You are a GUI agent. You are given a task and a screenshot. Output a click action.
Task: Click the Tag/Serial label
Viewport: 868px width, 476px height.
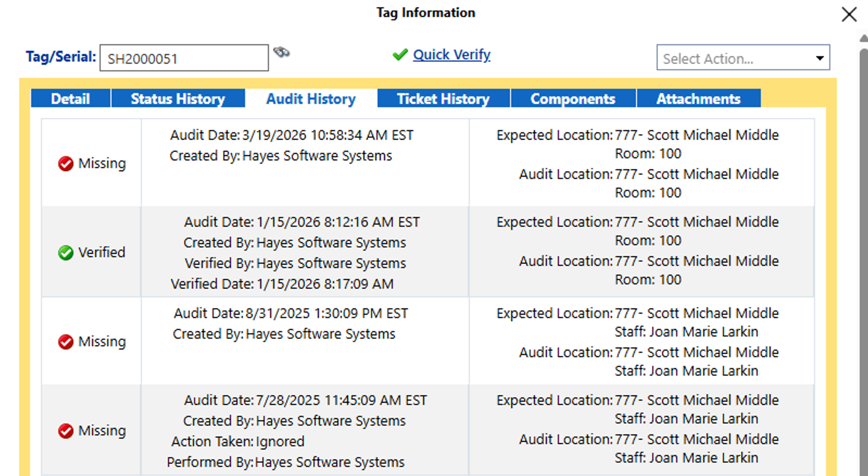(61, 57)
